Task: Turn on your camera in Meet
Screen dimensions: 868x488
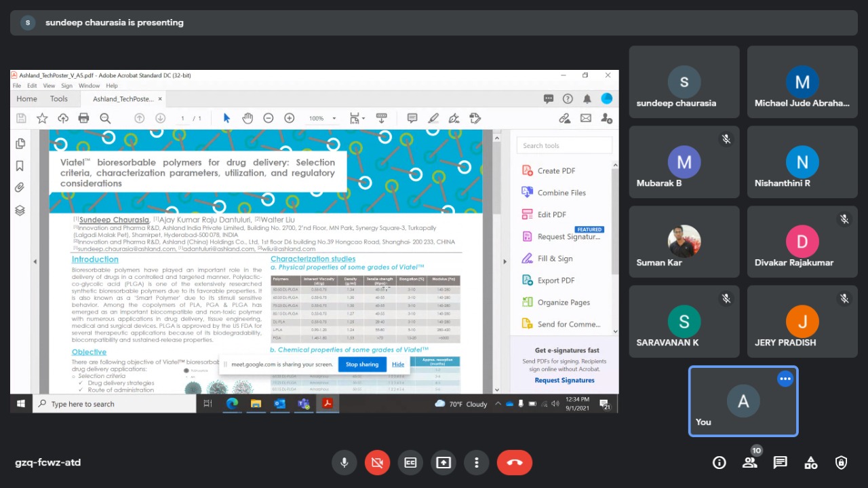Action: (x=377, y=463)
